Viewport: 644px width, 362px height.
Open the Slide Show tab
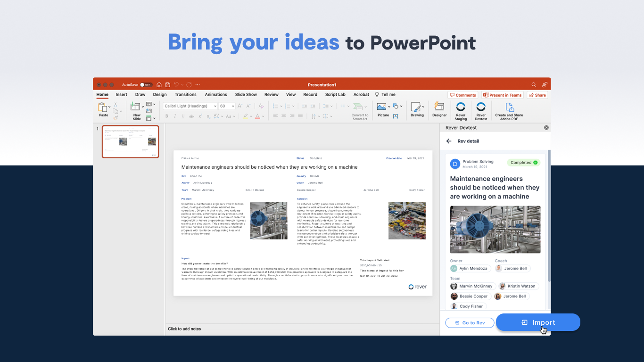point(246,95)
